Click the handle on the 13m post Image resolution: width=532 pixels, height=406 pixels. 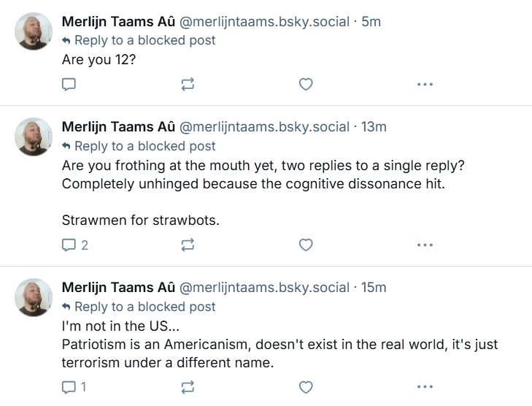264,127
